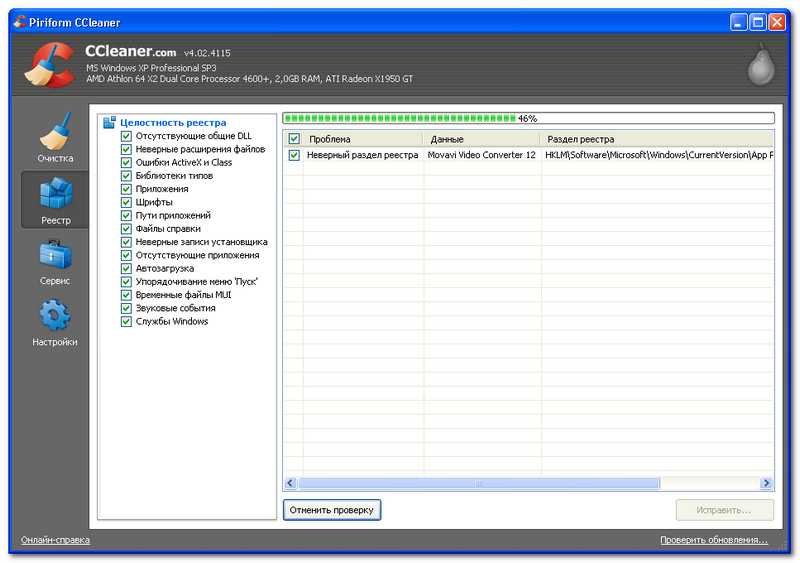Sort results by Данные column
This screenshot has width=800, height=563.
[x=482, y=139]
